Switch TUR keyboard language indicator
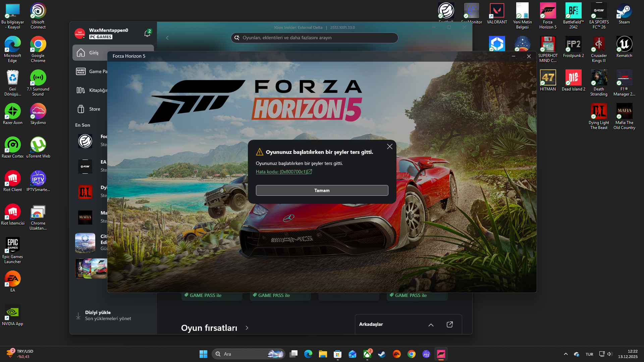Image resolution: width=644 pixels, height=362 pixels. click(589, 354)
